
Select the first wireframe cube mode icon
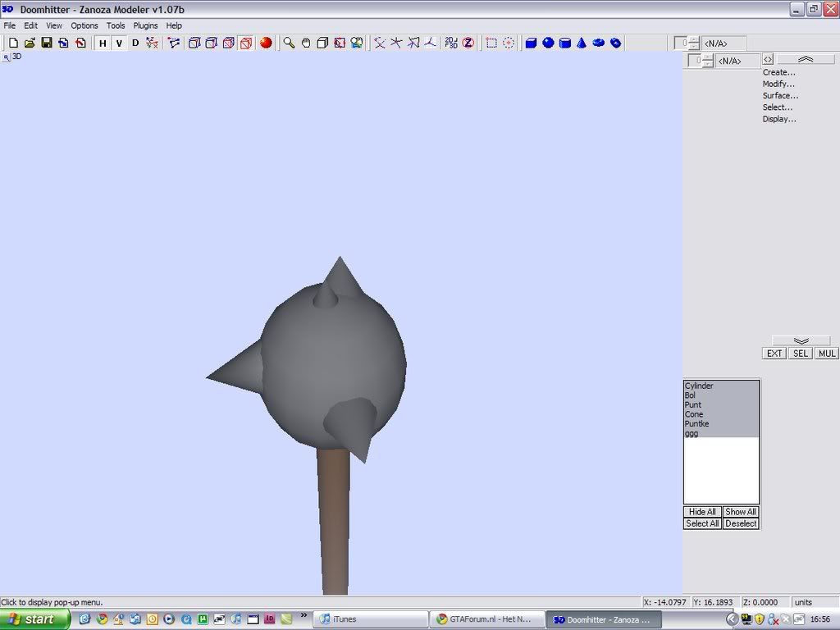194,43
